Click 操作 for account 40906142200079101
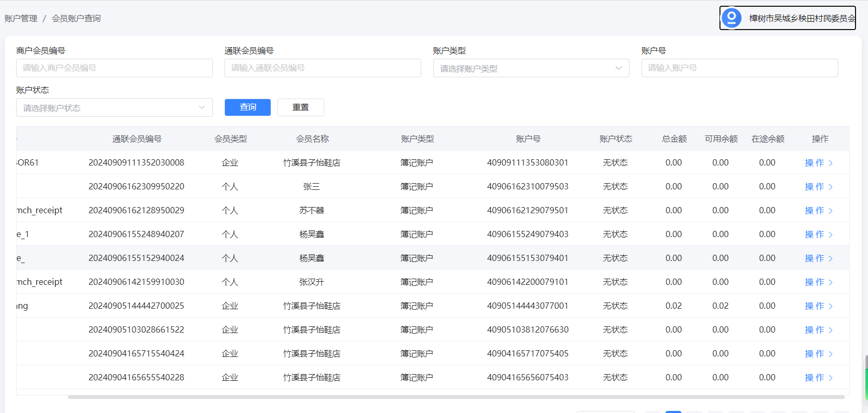This screenshot has width=868, height=413. coord(819,282)
